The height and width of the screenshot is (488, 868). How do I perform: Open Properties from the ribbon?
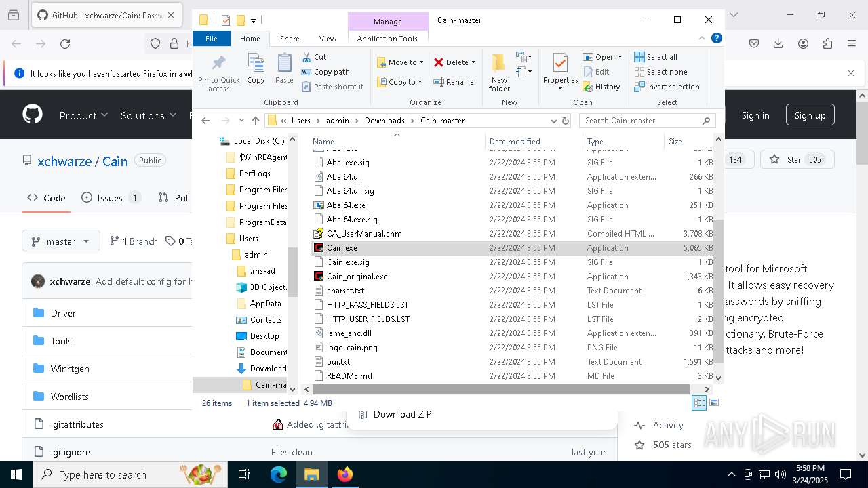tap(560, 72)
